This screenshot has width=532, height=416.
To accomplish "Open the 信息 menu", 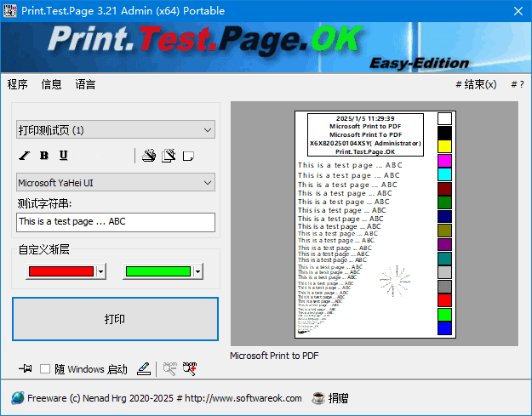I will (51, 84).
